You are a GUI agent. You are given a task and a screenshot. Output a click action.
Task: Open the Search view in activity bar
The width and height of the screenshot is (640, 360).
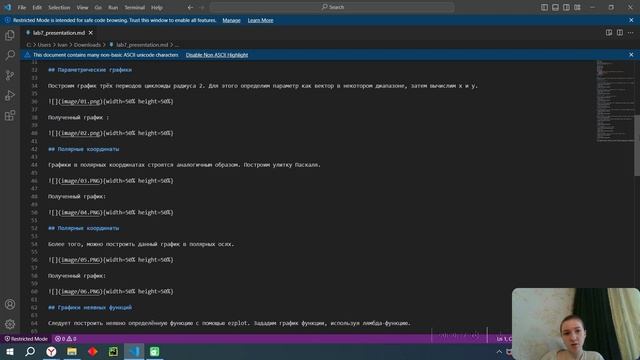click(10, 55)
